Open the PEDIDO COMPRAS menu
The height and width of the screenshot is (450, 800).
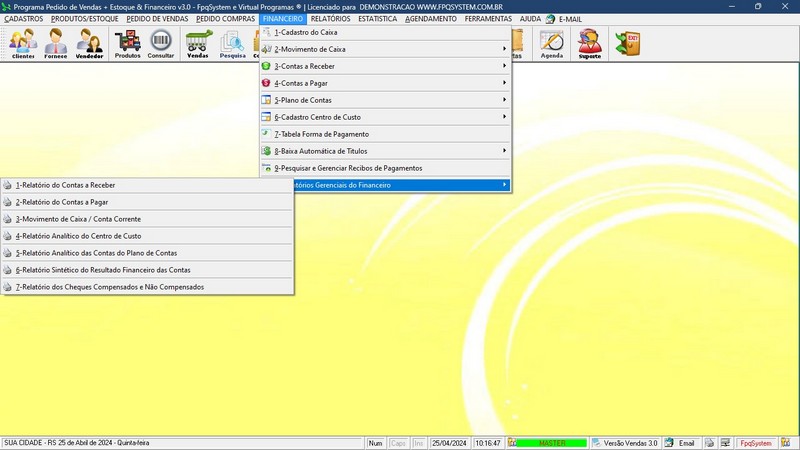tap(226, 19)
